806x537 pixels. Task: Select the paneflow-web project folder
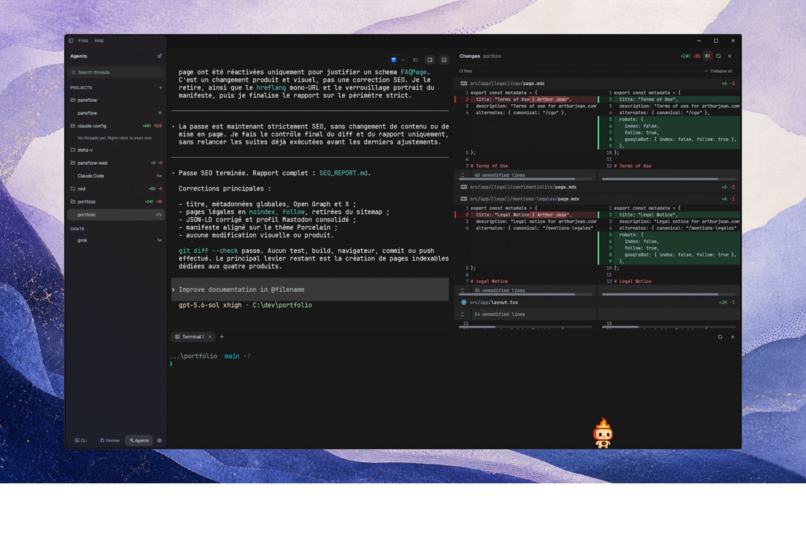pyautogui.click(x=117, y=163)
